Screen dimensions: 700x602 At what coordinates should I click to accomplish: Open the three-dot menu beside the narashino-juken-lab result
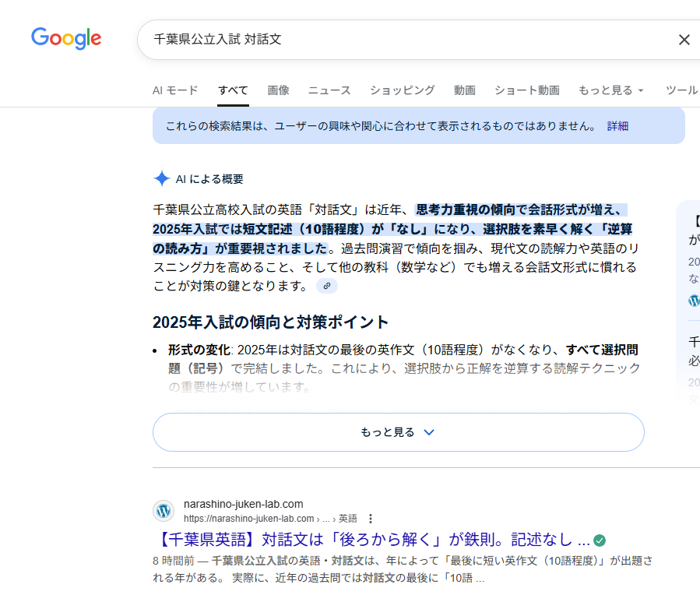[x=371, y=519]
